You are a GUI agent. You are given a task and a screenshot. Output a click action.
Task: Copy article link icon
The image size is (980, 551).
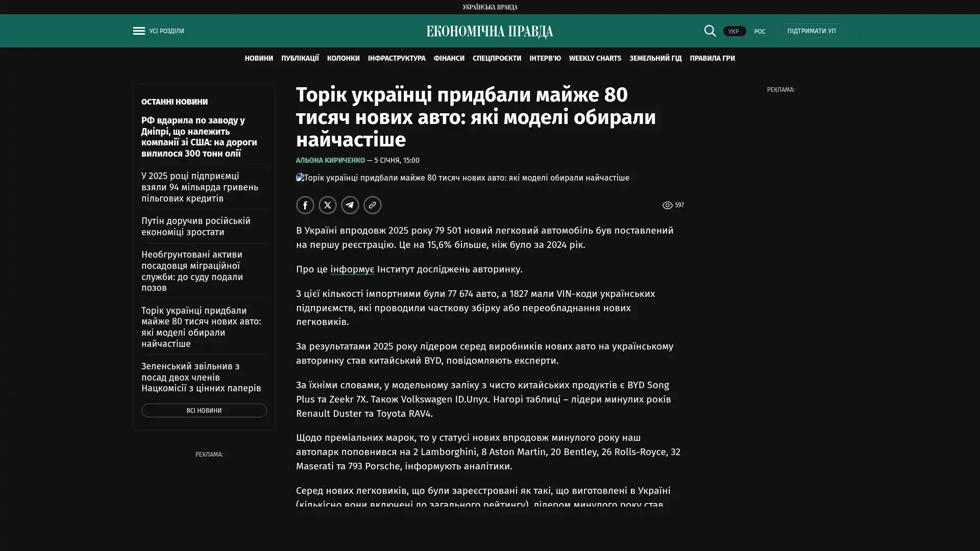[372, 205]
